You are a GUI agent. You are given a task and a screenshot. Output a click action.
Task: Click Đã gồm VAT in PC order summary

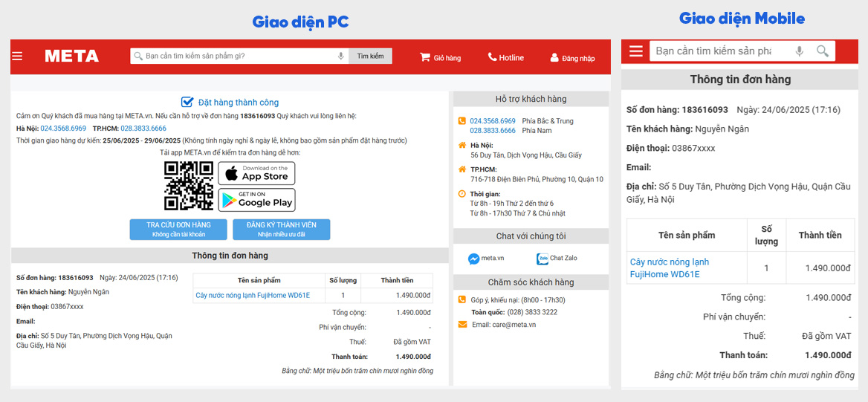(x=412, y=342)
